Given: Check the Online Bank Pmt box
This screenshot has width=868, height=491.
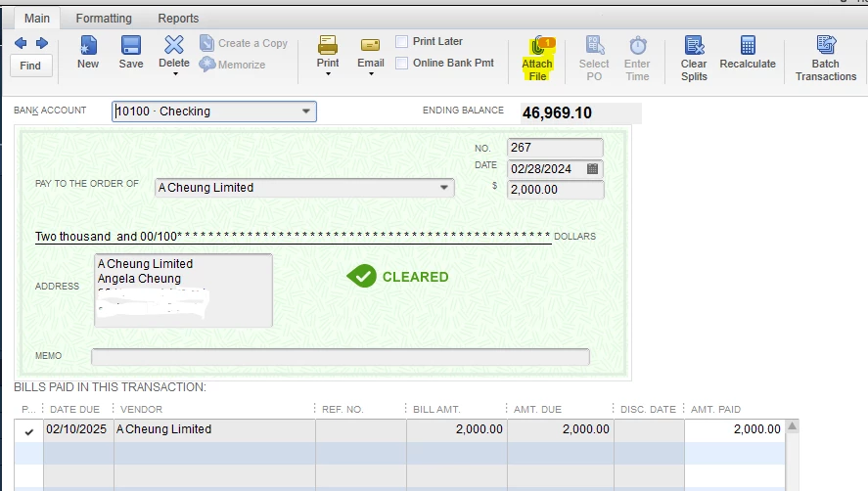Looking at the screenshot, I should [x=402, y=64].
